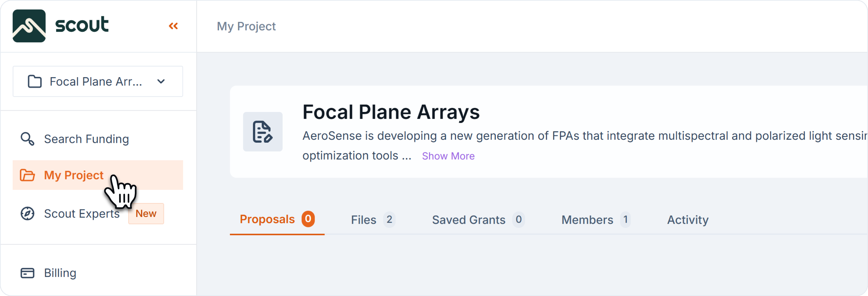Click the folder icon in project selector
Image resolution: width=868 pixels, height=296 pixels.
pos(35,82)
